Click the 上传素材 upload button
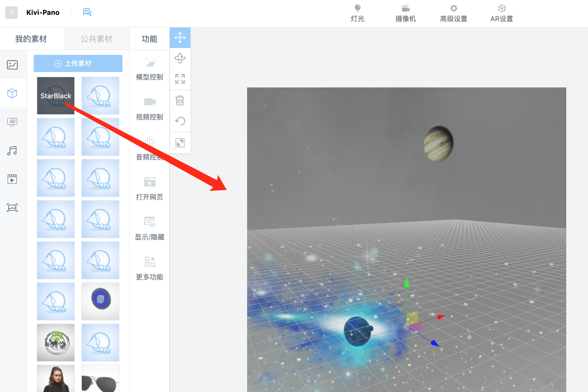The image size is (588, 392). 78,63
